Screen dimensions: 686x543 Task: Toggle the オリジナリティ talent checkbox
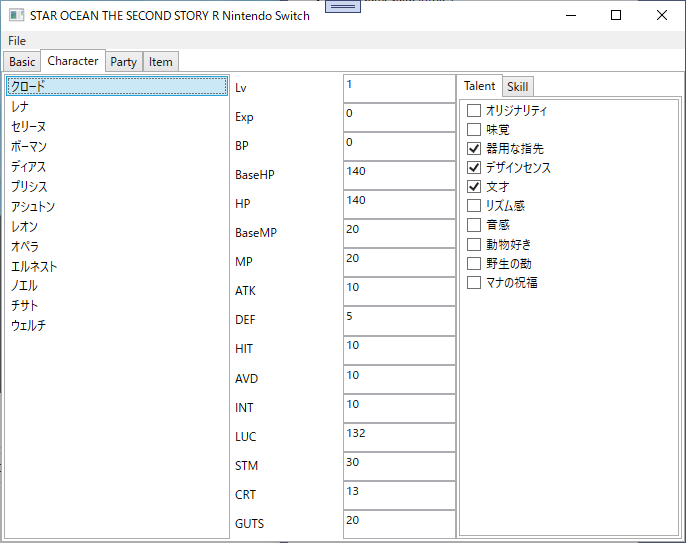click(x=474, y=110)
